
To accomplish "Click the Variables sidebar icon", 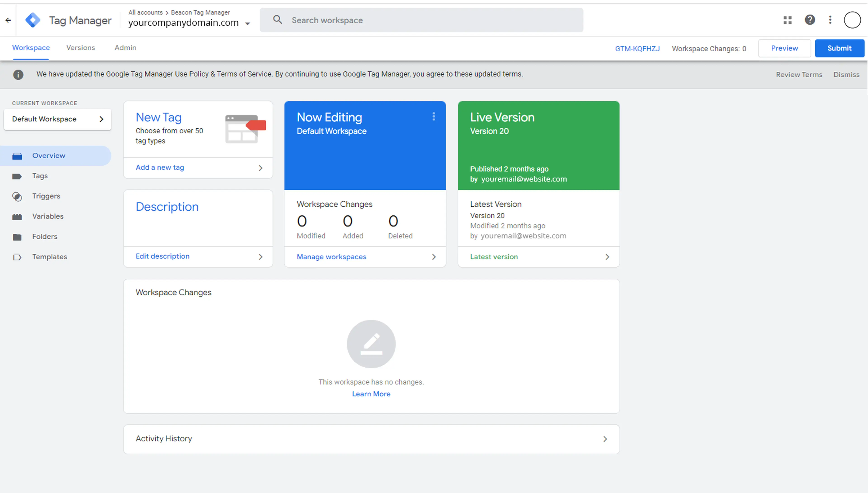I will [17, 217].
